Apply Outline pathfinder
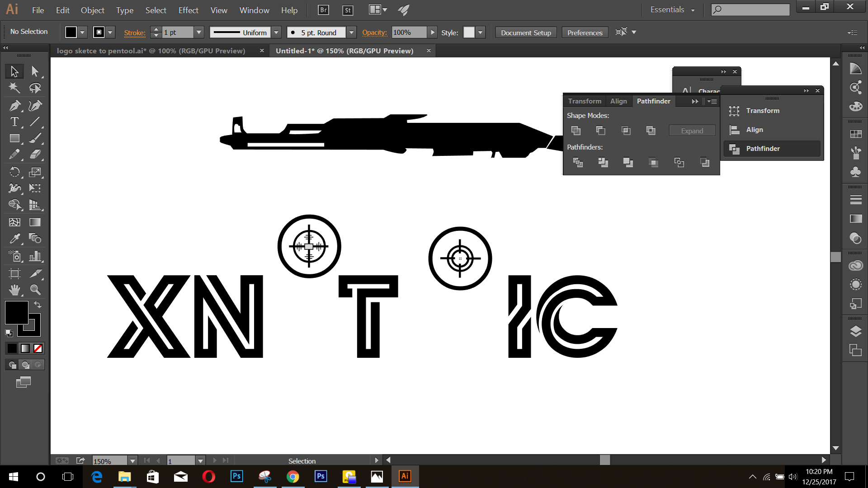The width and height of the screenshot is (868, 488). [679, 162]
